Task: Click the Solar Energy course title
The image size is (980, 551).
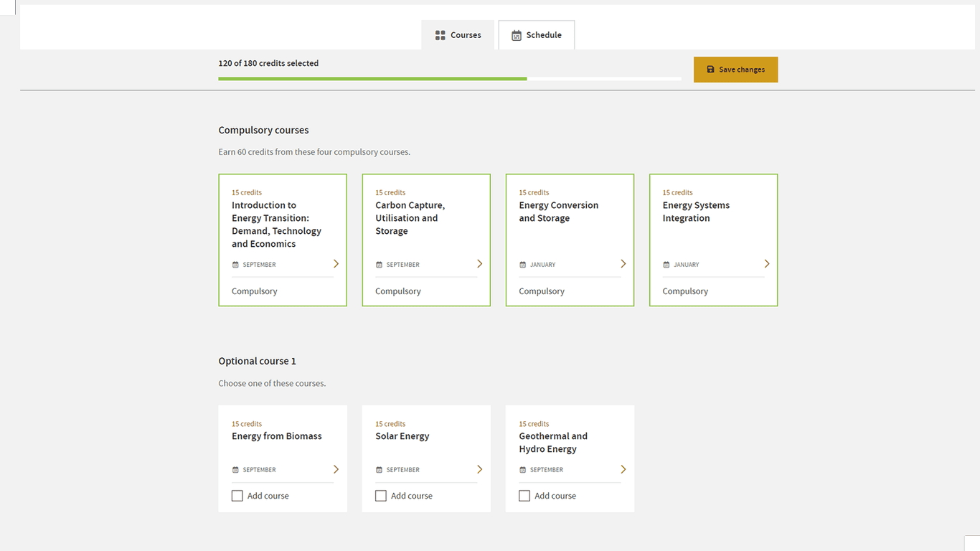Action: [402, 436]
